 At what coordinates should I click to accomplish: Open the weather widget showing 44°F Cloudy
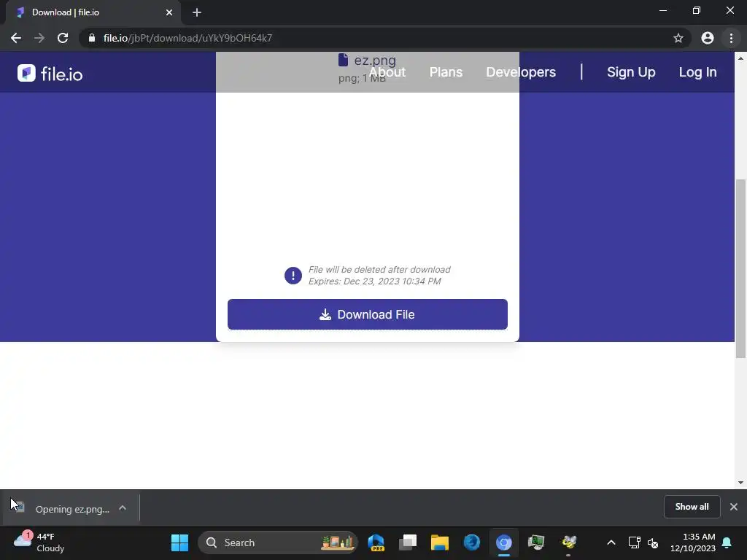pyautogui.click(x=39, y=542)
